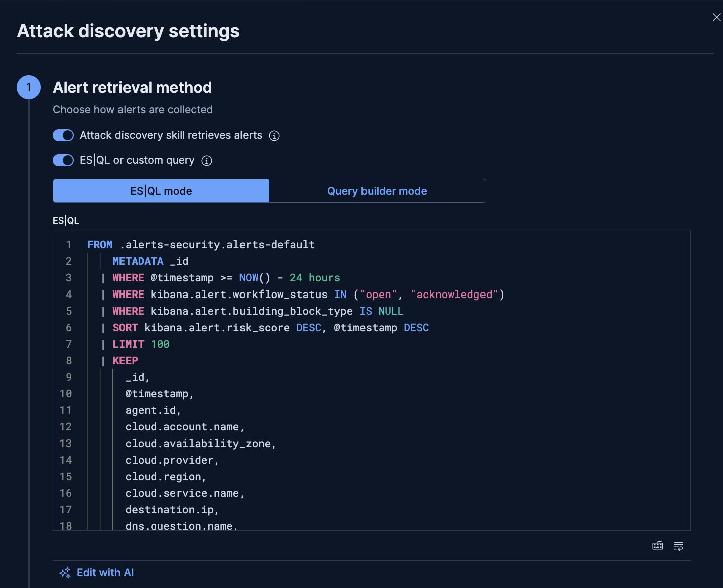This screenshot has width=723, height=588.
Task: Click the '_id,' field on line 9
Action: pyautogui.click(x=138, y=377)
